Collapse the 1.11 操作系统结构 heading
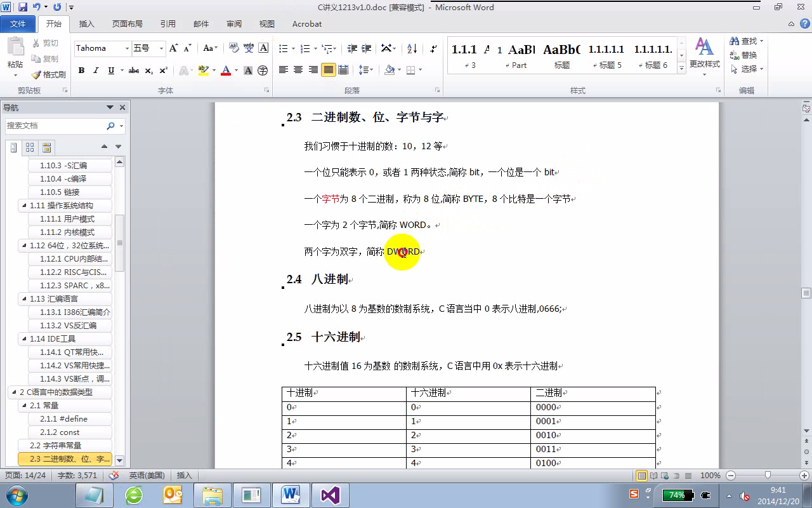This screenshot has height=508, width=812. pos(24,206)
